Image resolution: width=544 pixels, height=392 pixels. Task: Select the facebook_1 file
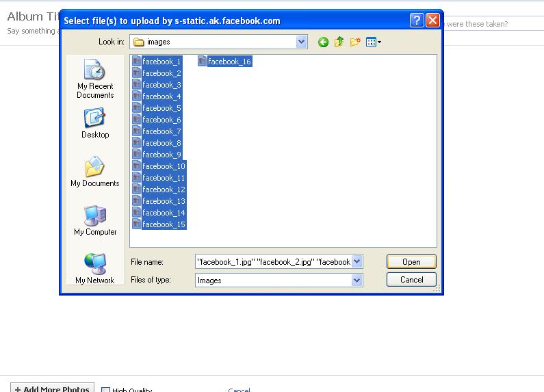(157, 62)
